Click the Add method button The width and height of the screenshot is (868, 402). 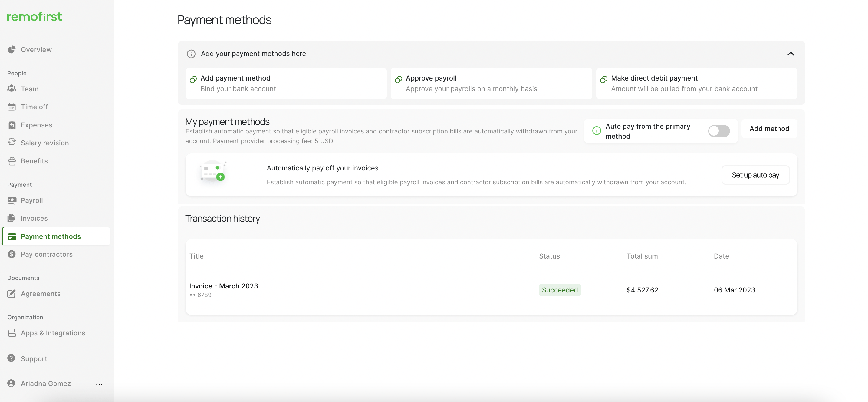(769, 129)
